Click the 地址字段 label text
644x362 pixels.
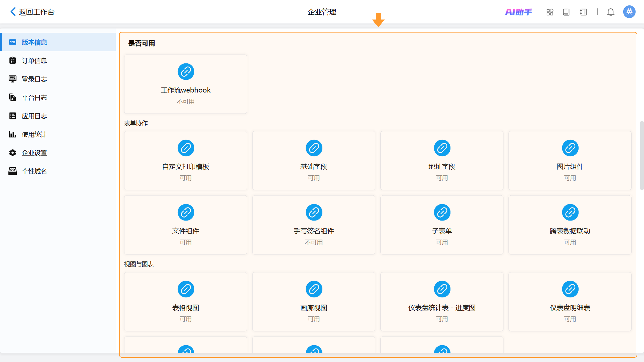pyautogui.click(x=442, y=167)
